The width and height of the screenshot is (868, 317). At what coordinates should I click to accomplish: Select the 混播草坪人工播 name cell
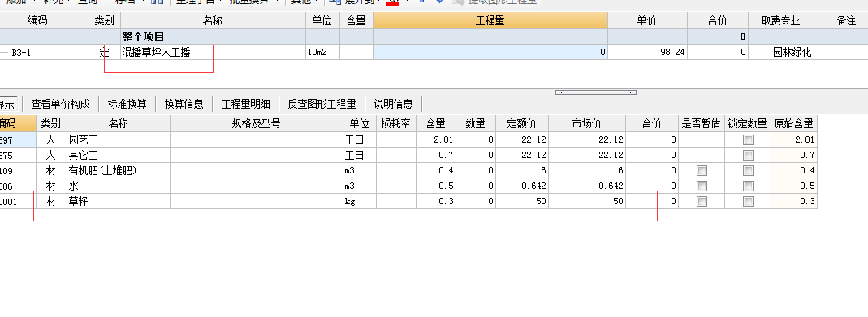coord(213,53)
